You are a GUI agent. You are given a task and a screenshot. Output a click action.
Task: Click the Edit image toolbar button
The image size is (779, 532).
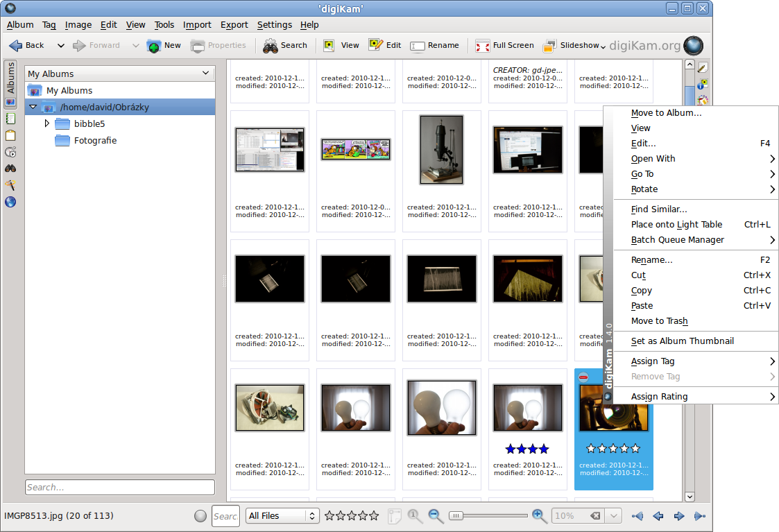point(385,45)
